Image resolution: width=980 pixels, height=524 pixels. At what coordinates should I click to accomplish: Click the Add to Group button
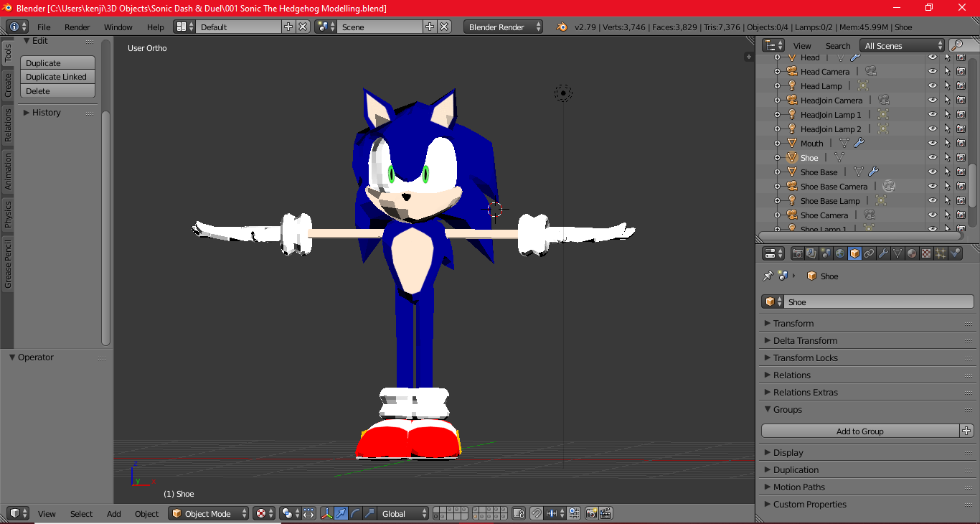coord(860,431)
